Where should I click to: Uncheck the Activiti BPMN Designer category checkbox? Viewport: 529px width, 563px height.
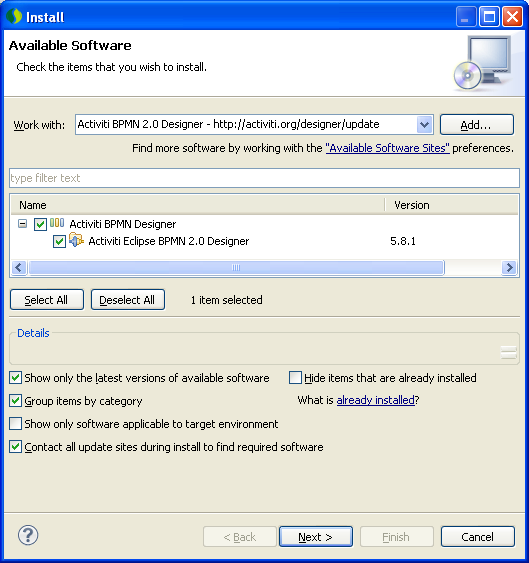tap(40, 224)
